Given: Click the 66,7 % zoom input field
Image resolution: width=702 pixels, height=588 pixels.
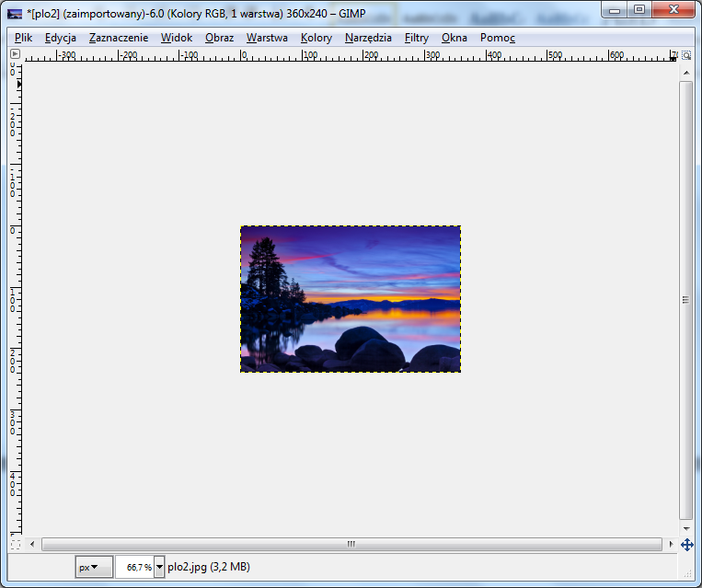Looking at the screenshot, I should pos(134,567).
